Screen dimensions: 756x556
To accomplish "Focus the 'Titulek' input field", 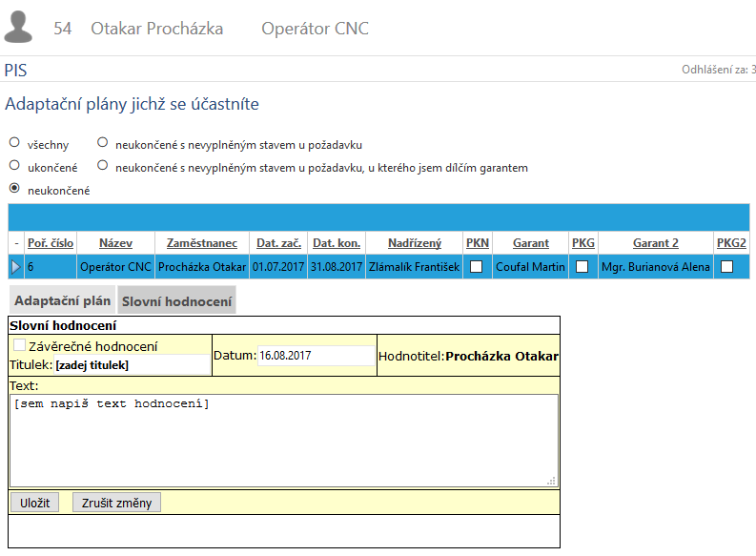I will (x=133, y=365).
